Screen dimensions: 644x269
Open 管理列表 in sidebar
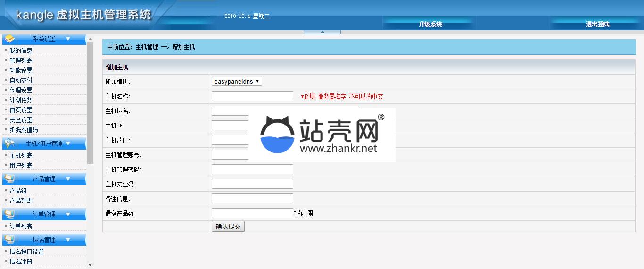coord(21,60)
